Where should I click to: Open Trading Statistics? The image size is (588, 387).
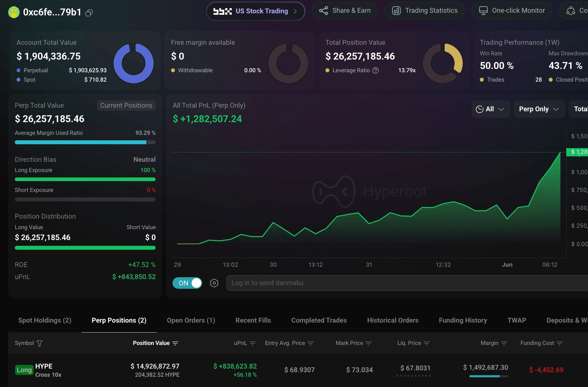click(x=425, y=11)
